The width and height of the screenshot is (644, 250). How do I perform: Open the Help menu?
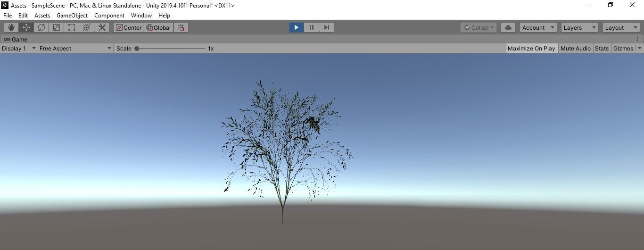pyautogui.click(x=164, y=15)
